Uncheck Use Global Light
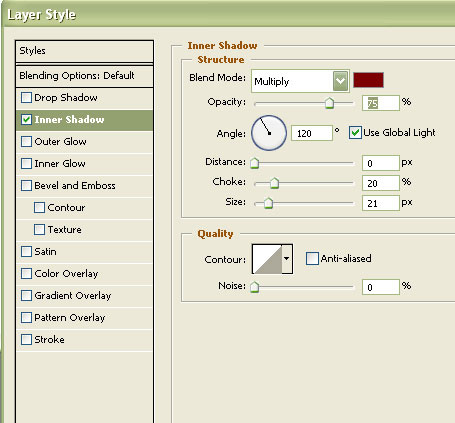This screenshot has height=423, width=455. point(355,133)
